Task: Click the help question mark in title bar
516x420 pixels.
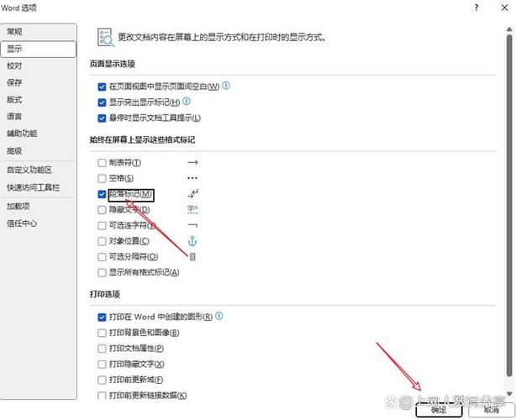Action: click(477, 8)
